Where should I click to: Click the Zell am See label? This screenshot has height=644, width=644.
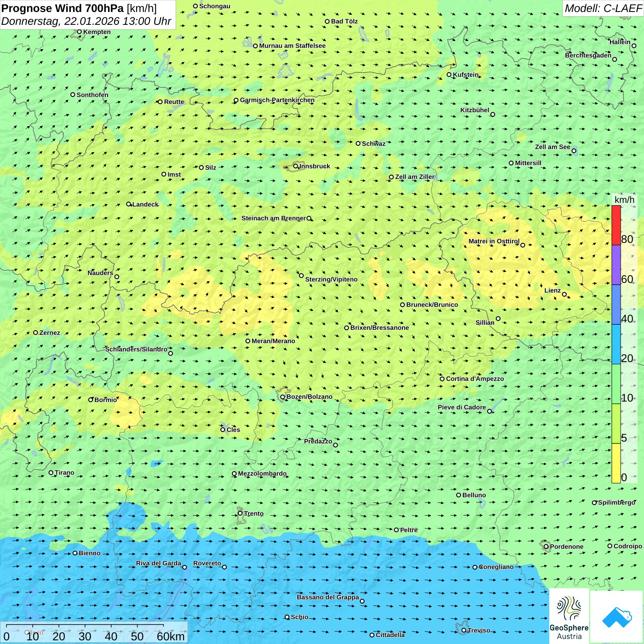tap(552, 147)
